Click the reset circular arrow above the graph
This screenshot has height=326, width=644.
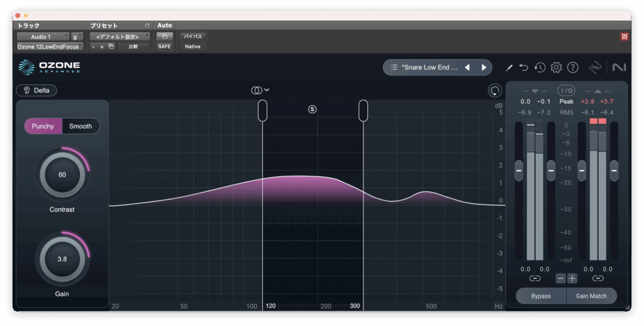tap(495, 91)
